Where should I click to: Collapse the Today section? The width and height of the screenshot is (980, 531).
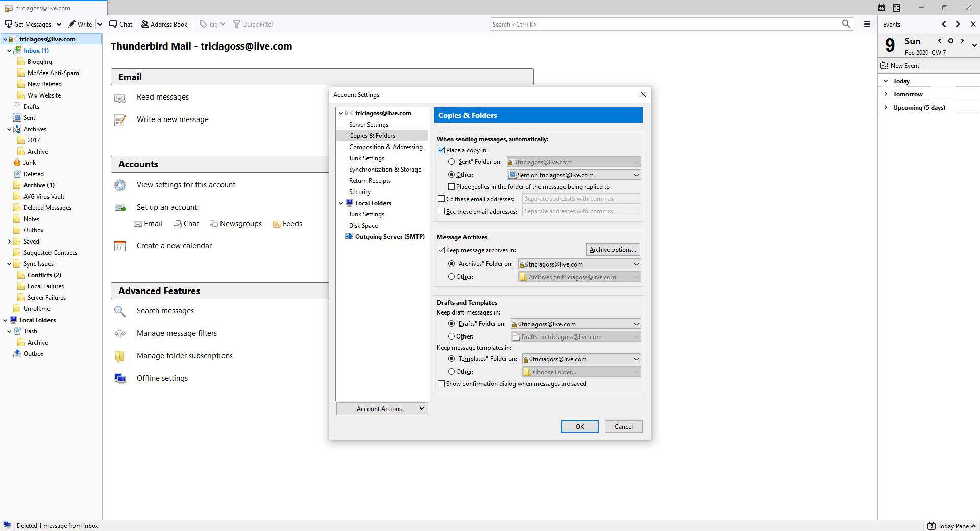[886, 81]
